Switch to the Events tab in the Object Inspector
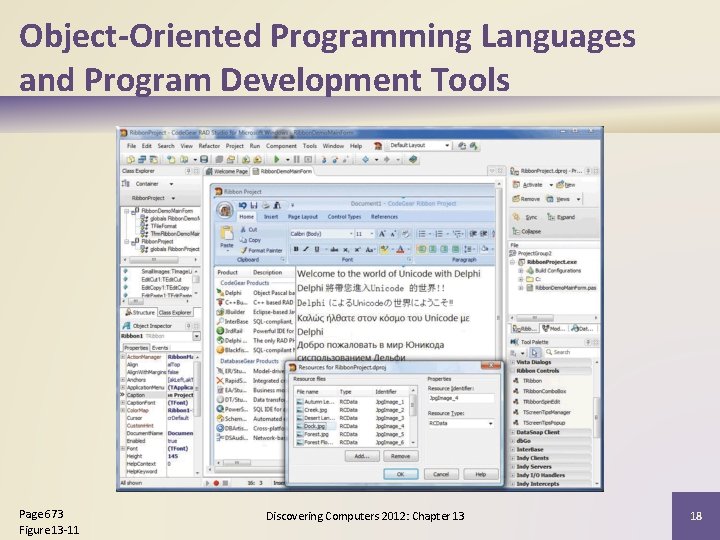 pos(160,348)
